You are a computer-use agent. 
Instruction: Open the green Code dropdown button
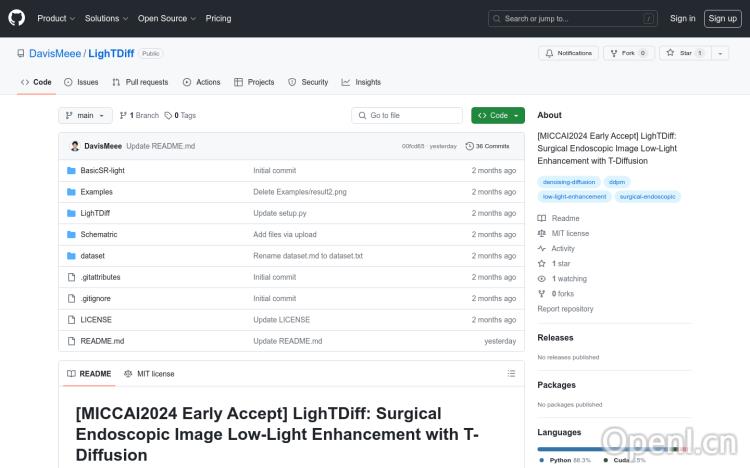coord(497,115)
